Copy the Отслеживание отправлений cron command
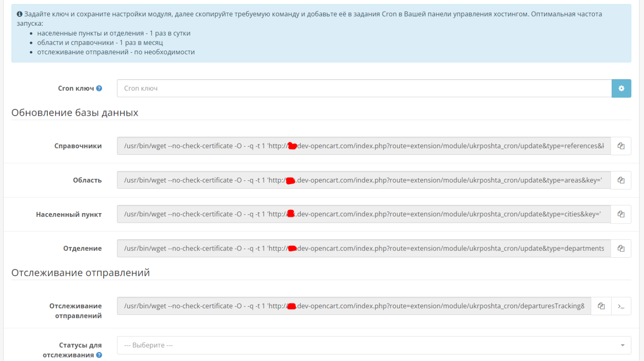Image resolution: width=644 pixels, height=361 pixels. click(601, 306)
